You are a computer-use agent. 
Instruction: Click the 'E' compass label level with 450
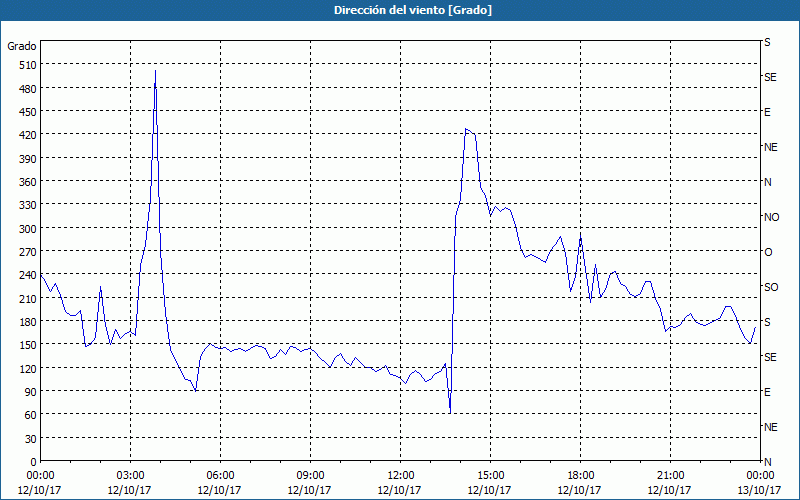click(x=767, y=112)
